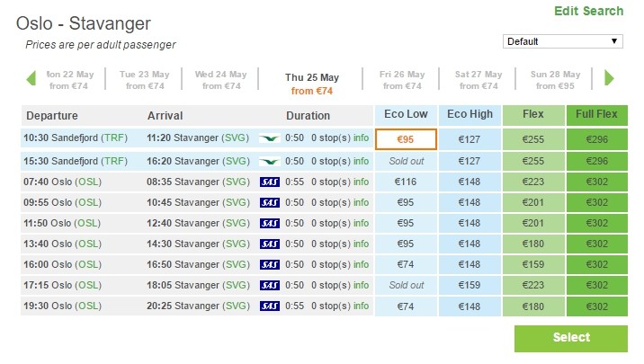This screenshot has height=364, width=644.
Task: Click the next dates right green arrow
Action: [609, 79]
